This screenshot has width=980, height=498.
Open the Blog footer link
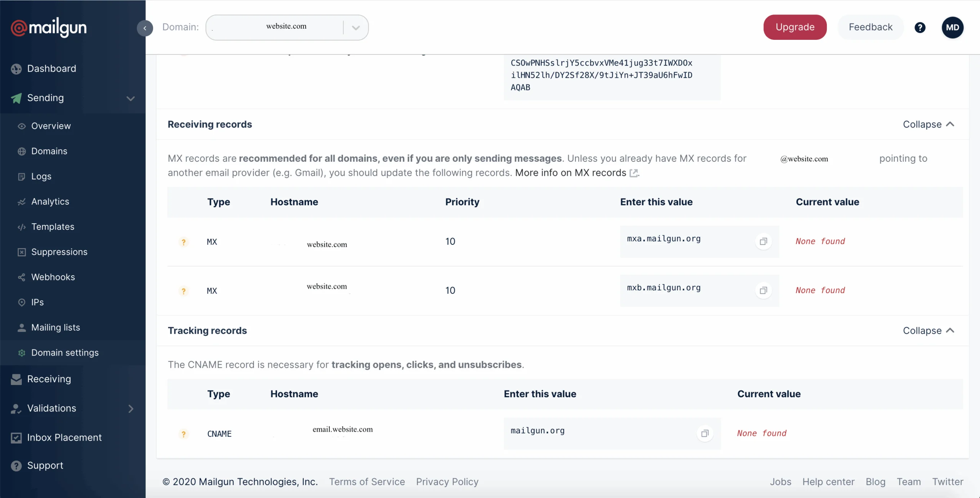[875, 482]
